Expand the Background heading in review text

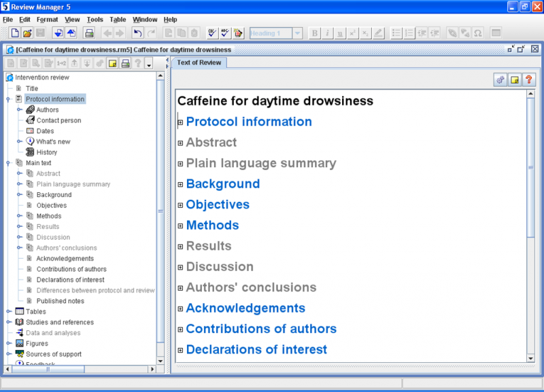coord(181,185)
